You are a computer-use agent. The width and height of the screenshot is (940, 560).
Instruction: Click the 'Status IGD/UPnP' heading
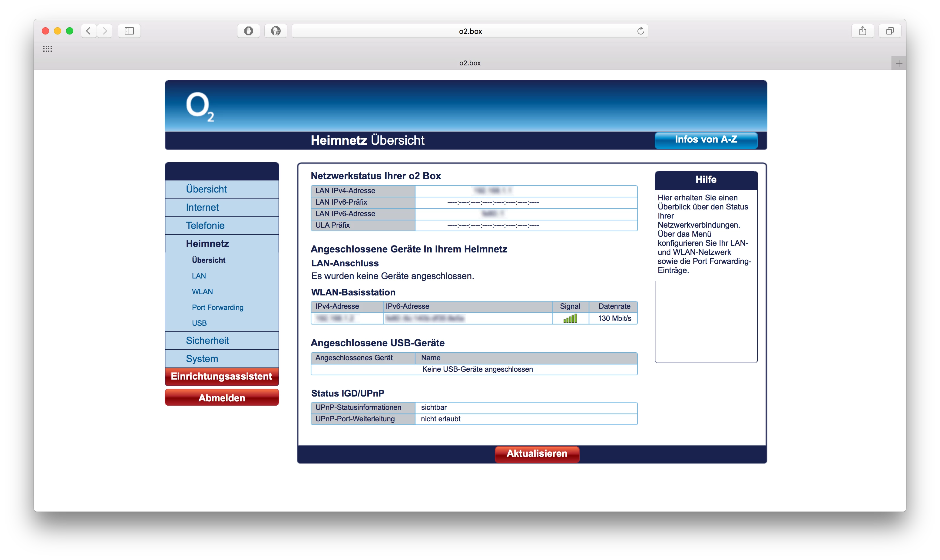click(x=348, y=394)
